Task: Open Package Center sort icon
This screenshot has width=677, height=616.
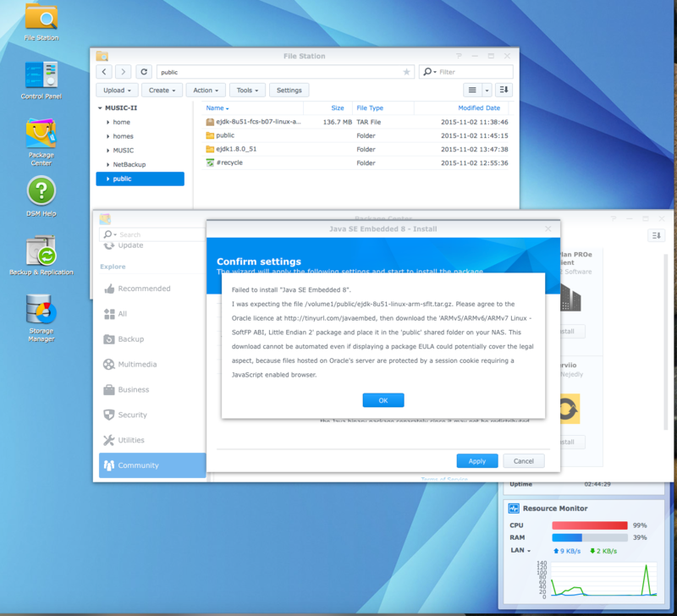Action: 657,235
